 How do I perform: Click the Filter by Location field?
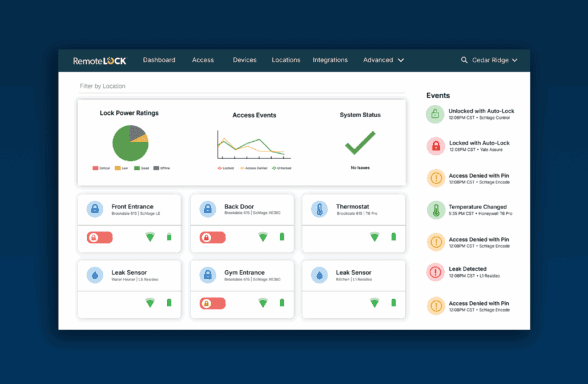pyautogui.click(x=242, y=86)
